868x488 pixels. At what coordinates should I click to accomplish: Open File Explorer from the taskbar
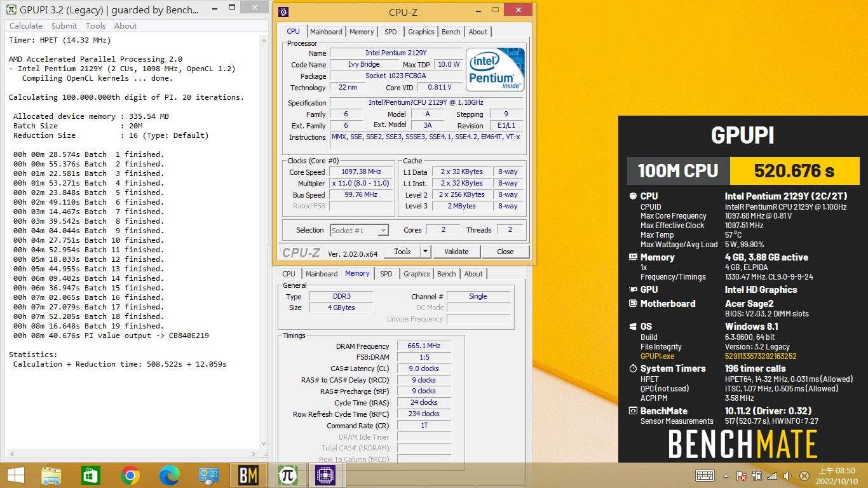(x=51, y=475)
